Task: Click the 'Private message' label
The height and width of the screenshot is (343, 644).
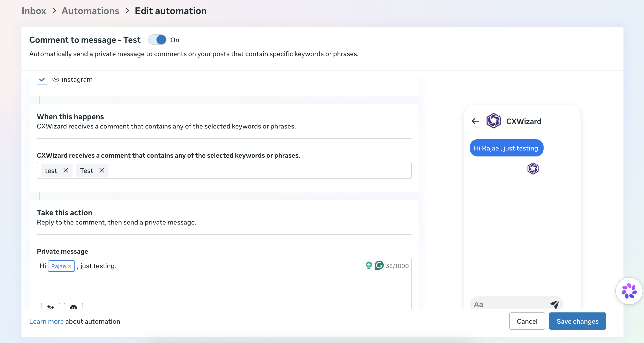Action: pos(62,251)
